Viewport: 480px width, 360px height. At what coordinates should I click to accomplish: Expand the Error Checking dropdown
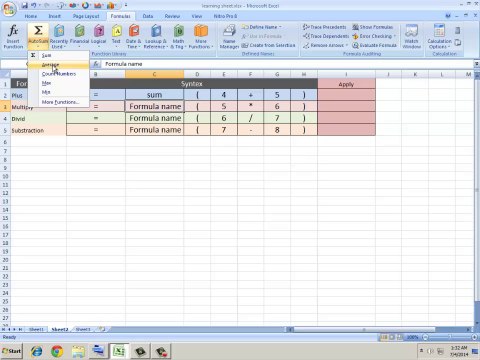click(x=395, y=36)
